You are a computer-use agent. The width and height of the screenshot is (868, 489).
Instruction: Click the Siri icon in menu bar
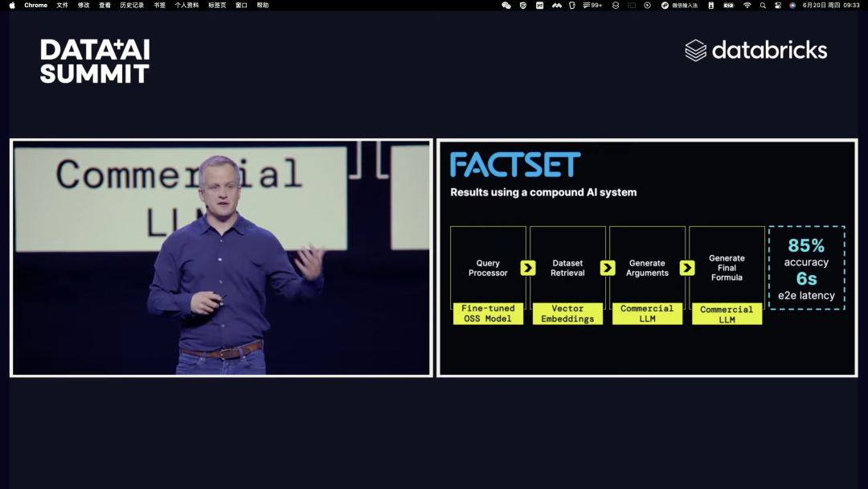(792, 5)
